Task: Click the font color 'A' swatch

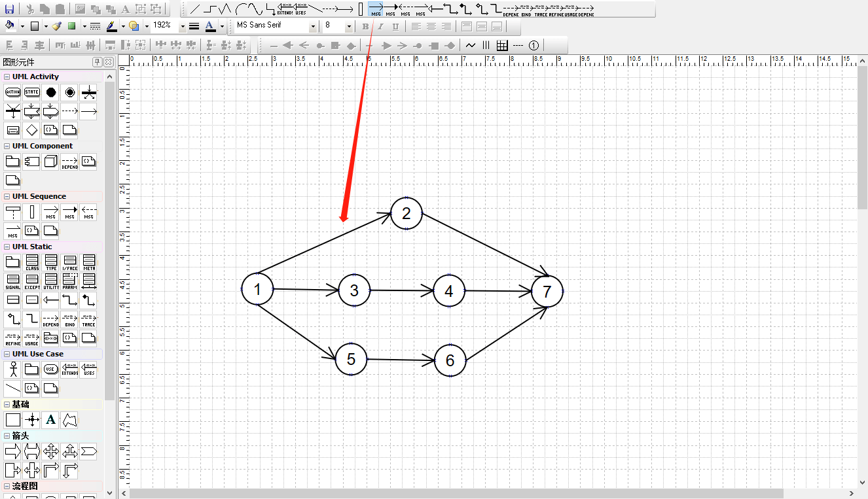Action: tap(209, 26)
